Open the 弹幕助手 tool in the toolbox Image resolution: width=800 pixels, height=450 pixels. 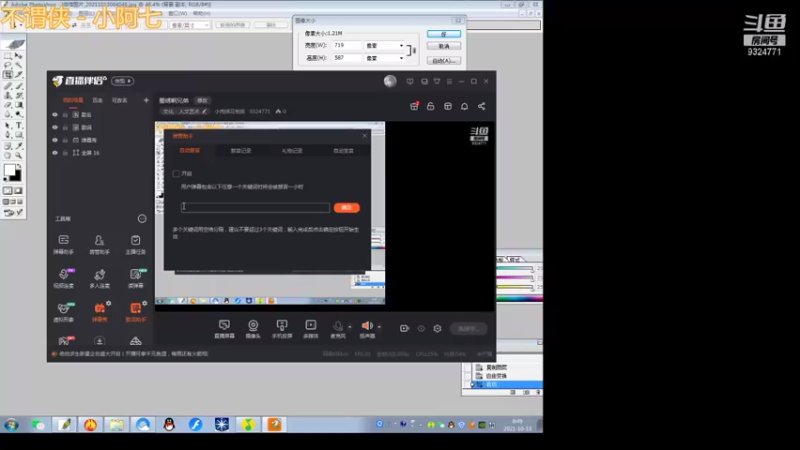pos(64,244)
